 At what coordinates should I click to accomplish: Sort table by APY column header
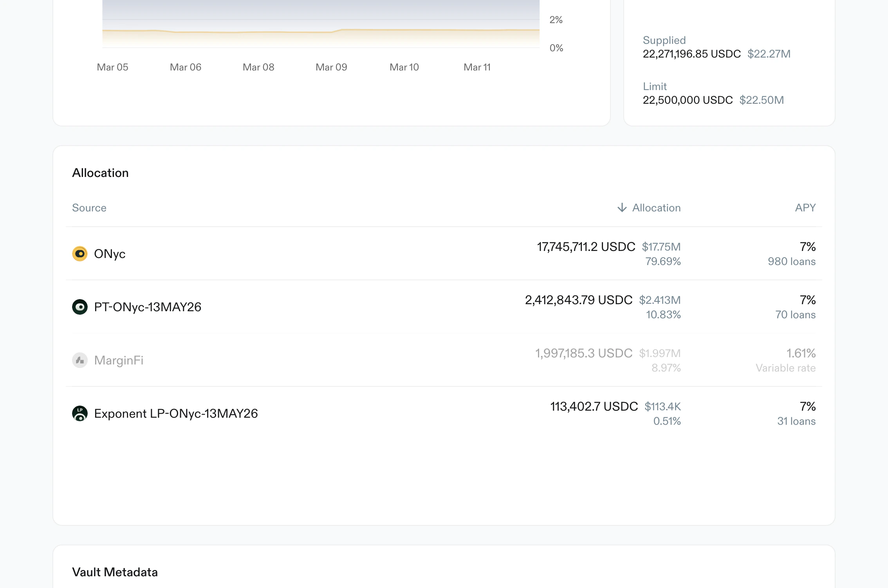(805, 207)
